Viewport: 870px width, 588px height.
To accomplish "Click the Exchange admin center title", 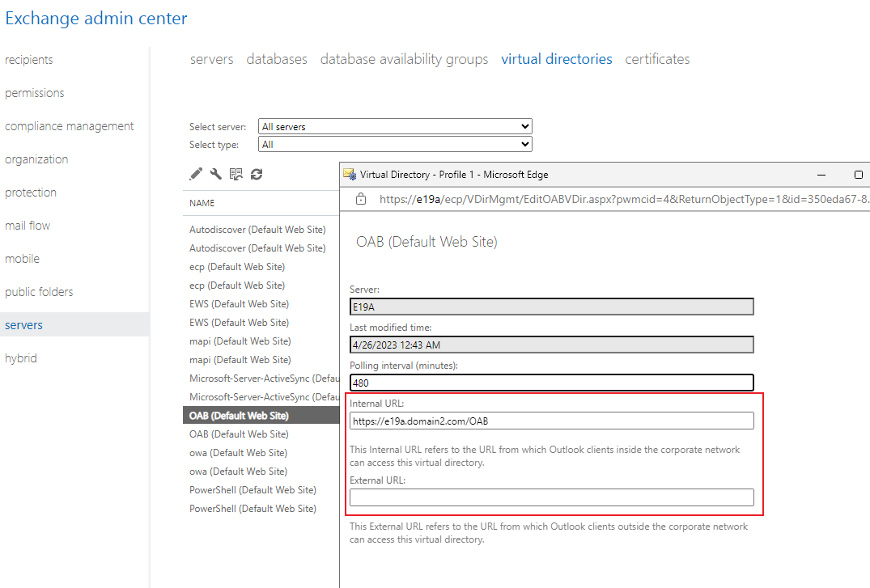I will (96, 19).
